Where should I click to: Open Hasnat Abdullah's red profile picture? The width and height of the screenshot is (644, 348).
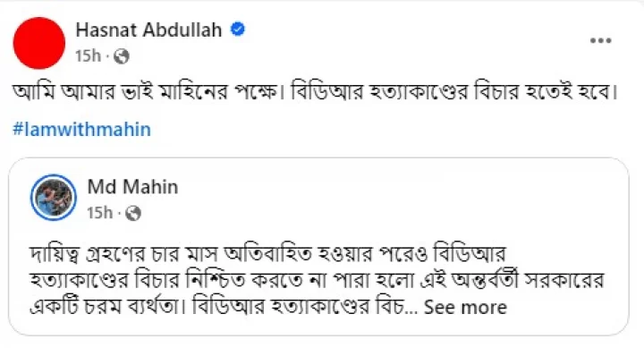39,43
